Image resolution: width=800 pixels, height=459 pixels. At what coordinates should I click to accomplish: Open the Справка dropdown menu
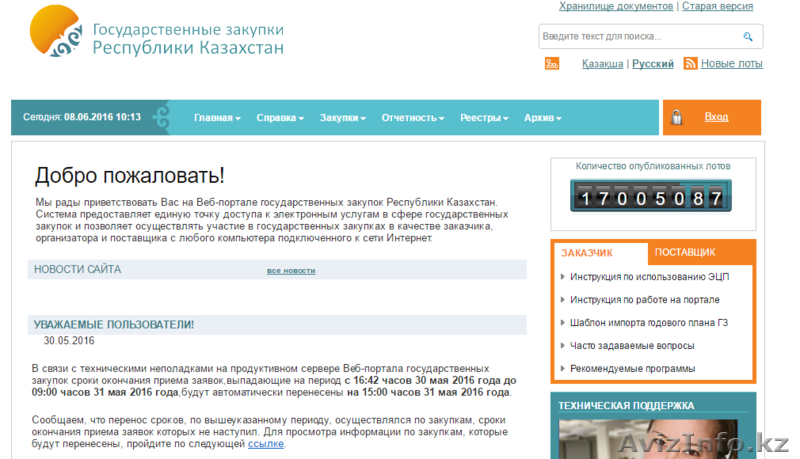[x=280, y=118]
